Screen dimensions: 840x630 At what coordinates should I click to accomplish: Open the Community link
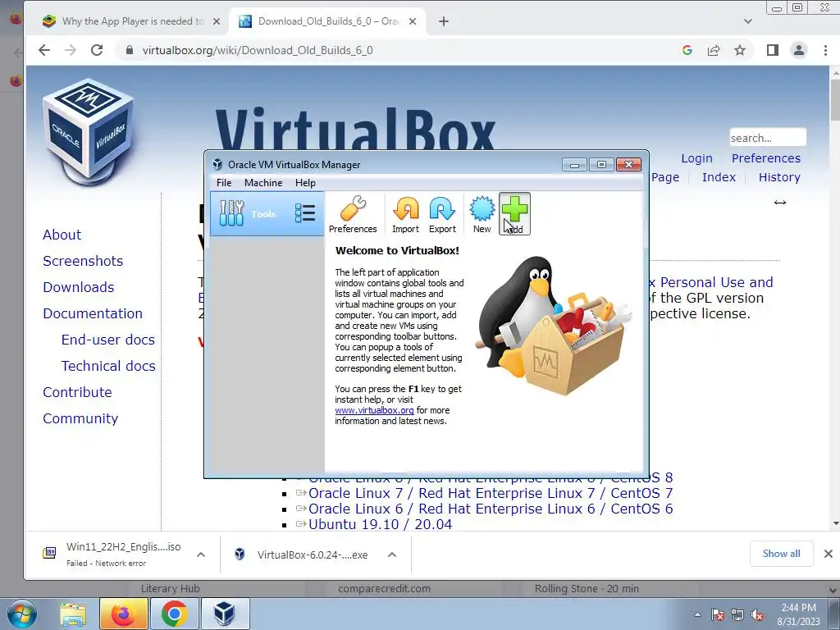pyautogui.click(x=80, y=418)
